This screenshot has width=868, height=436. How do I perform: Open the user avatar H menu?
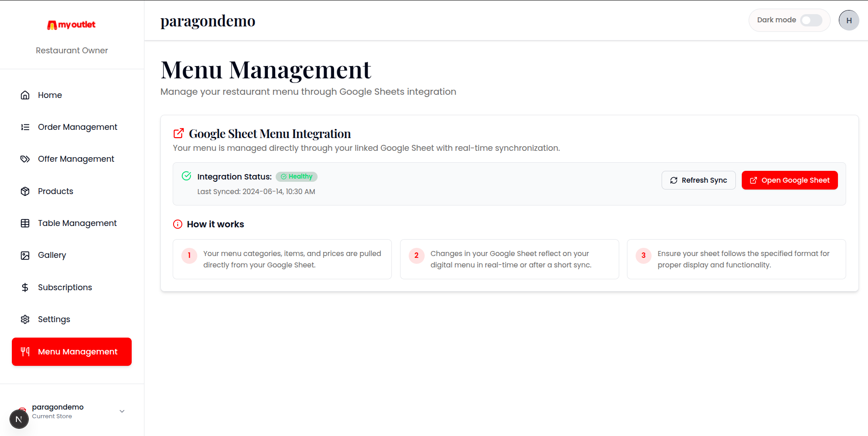848,21
